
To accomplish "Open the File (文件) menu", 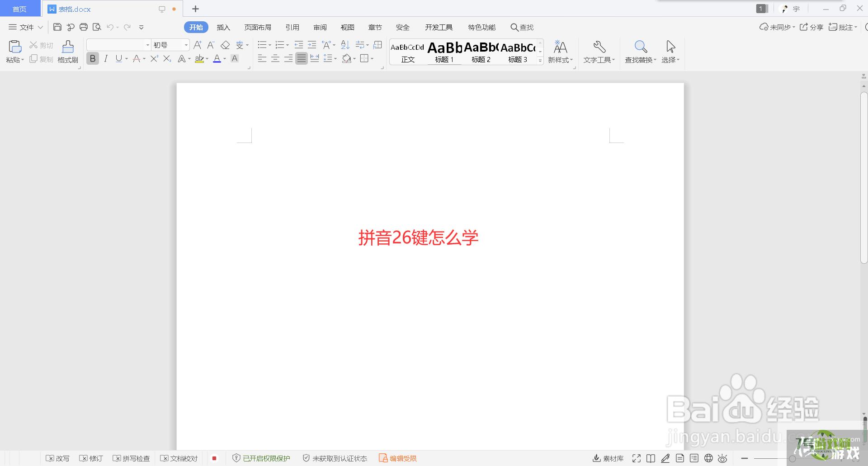I will [x=26, y=27].
